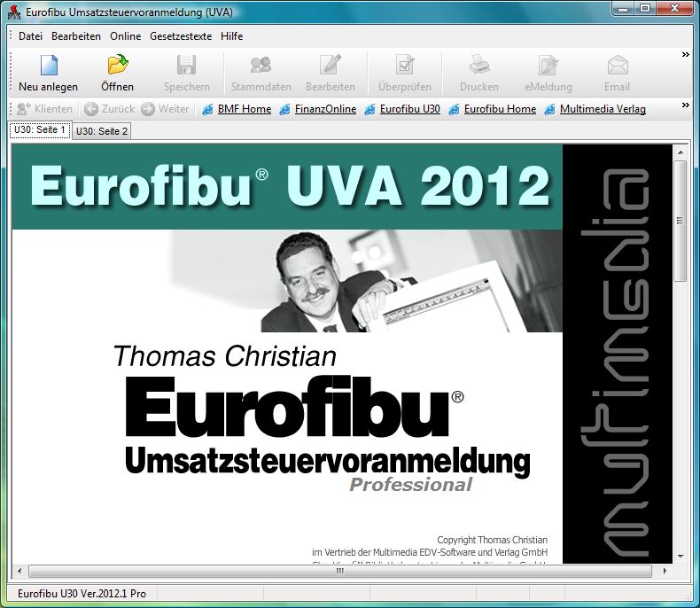Click the browser icon beside BMF Home

207,109
